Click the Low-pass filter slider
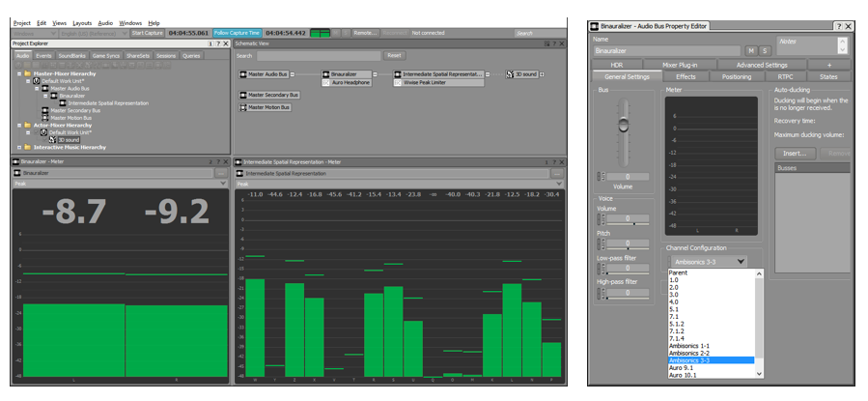This screenshot has width=868, height=401. [628, 273]
